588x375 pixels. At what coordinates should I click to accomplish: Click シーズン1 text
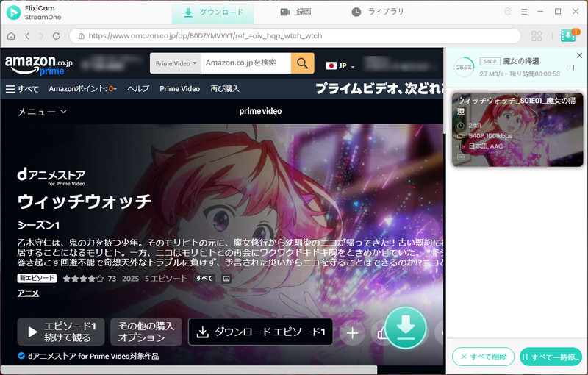[x=39, y=226]
